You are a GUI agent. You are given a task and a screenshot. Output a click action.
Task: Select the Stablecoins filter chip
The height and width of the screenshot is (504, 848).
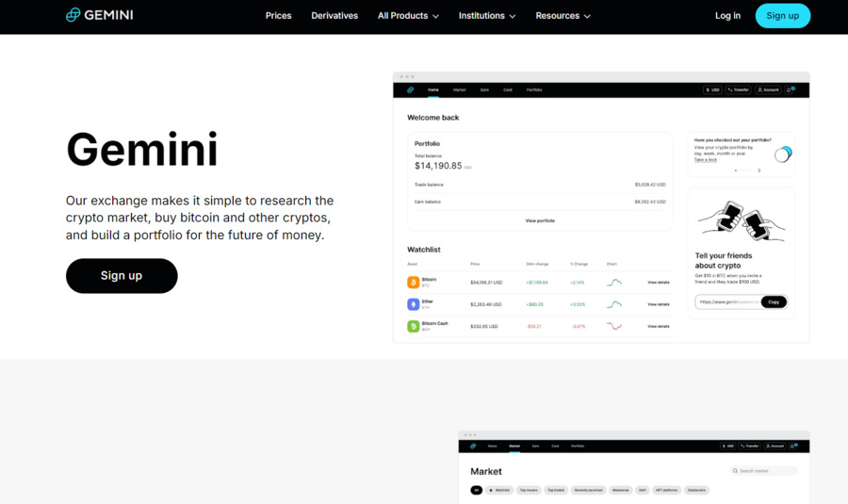pos(696,491)
